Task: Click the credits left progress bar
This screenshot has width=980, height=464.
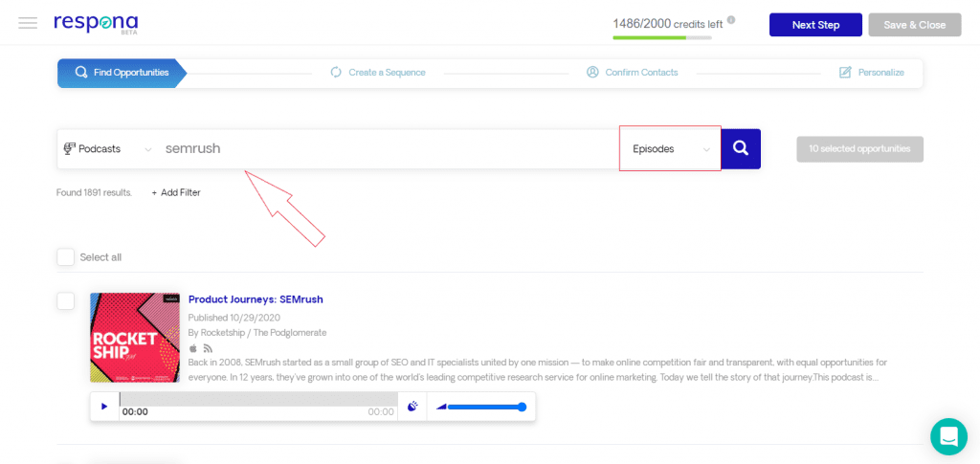Action: point(662,37)
